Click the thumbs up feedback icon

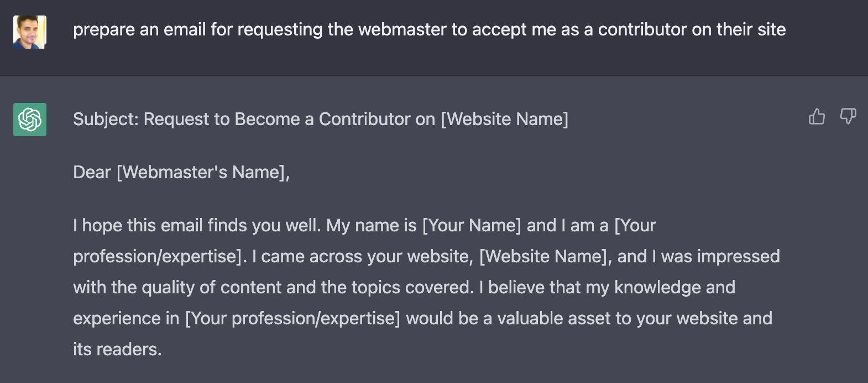(x=817, y=116)
